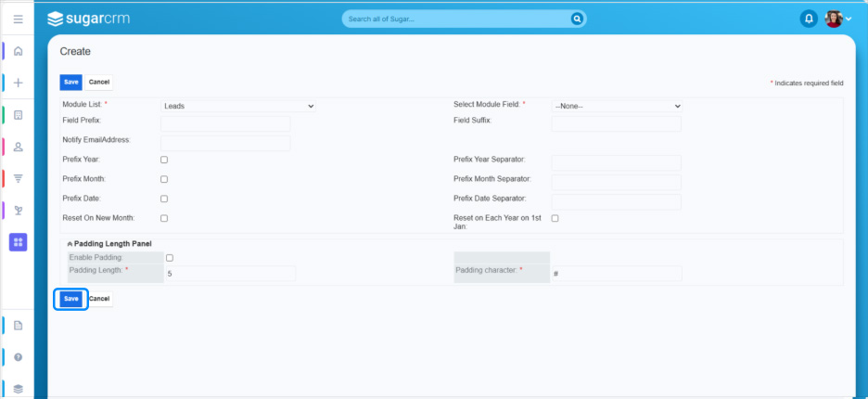Click the search magnifier icon
This screenshot has height=399, width=868.
pos(577,19)
